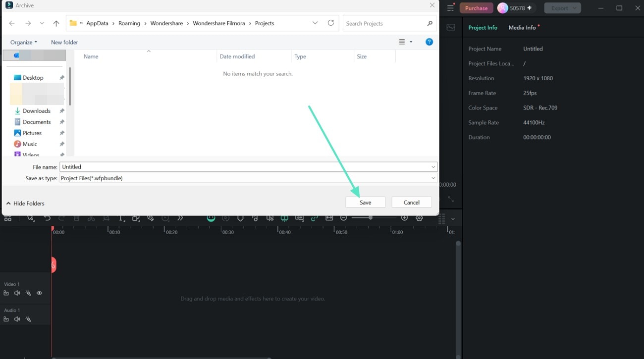Show more timeline tools via double chevron
This screenshot has height=359, width=644.
180,218
